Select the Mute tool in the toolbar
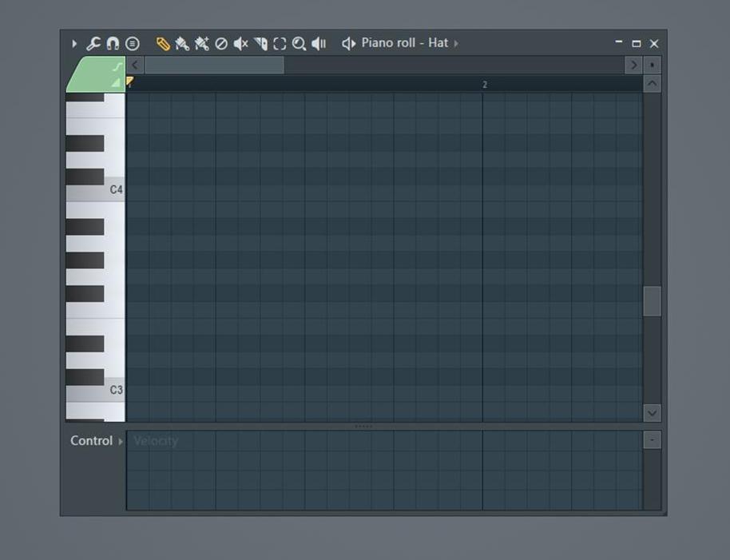This screenshot has width=730, height=560. tap(241, 44)
